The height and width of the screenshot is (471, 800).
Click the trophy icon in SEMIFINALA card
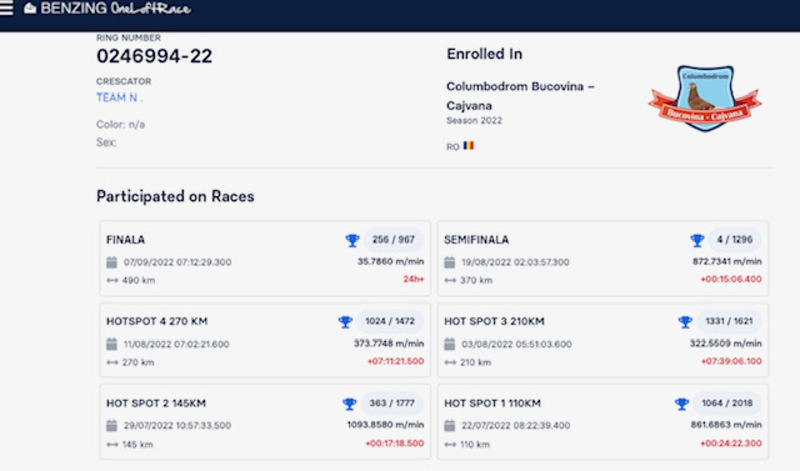coord(697,240)
